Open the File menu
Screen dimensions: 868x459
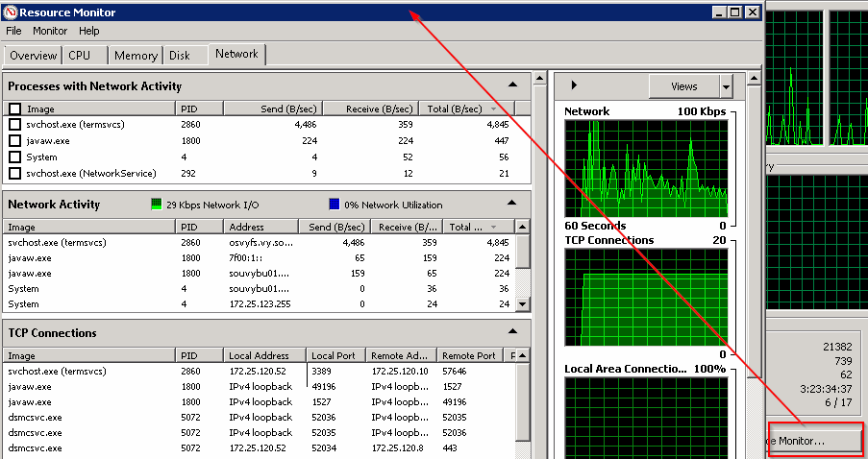click(13, 32)
